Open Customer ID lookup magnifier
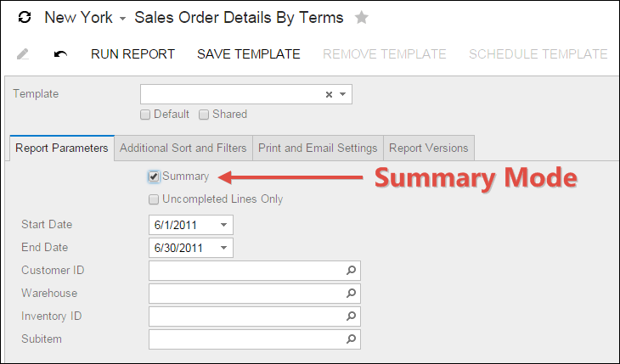This screenshot has height=364, width=620. 351,271
